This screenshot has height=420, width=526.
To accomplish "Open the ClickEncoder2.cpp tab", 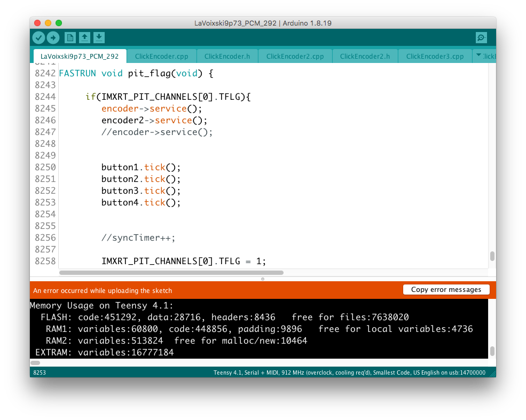I will [x=295, y=56].
